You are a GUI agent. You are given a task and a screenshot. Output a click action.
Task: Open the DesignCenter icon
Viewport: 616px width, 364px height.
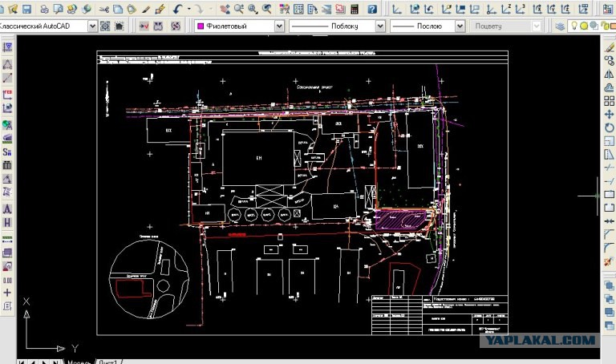[298, 9]
